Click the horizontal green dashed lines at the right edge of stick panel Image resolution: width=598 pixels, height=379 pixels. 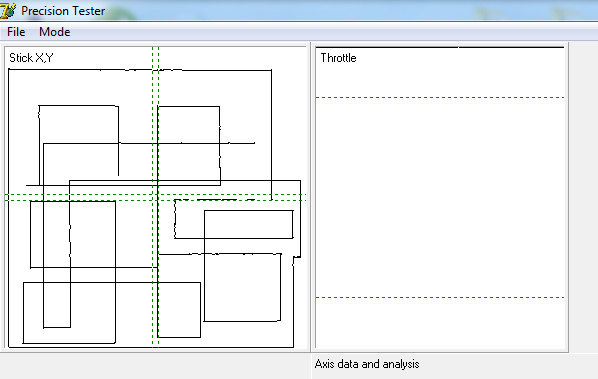click(303, 198)
